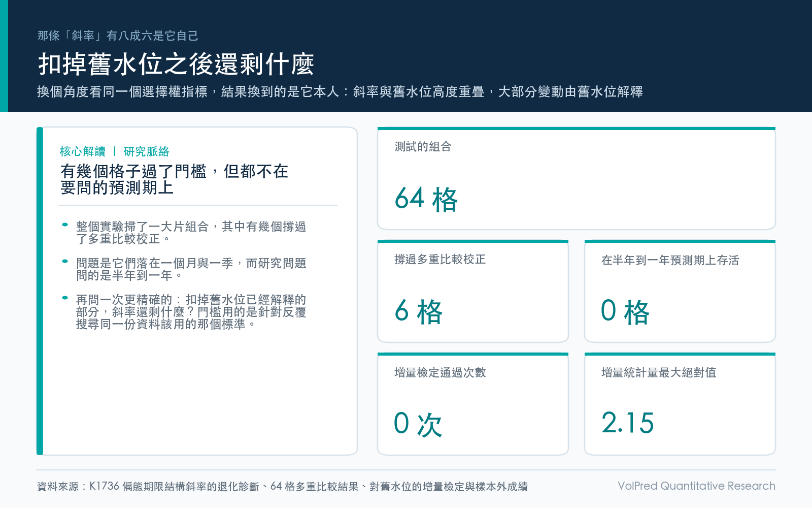
Task: Click the 測試的組合 card label
Action: pyautogui.click(x=423, y=147)
